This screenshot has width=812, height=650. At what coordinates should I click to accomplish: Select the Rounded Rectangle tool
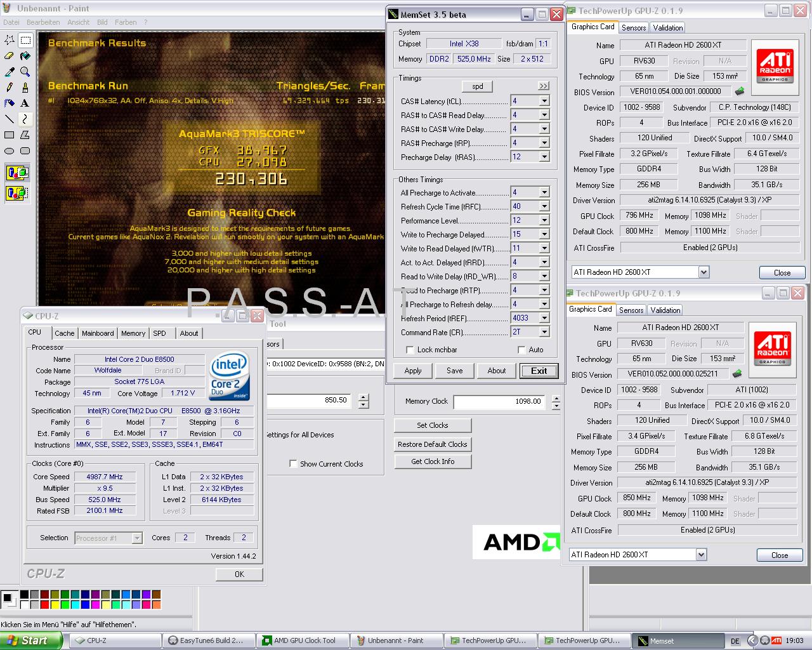(25, 150)
